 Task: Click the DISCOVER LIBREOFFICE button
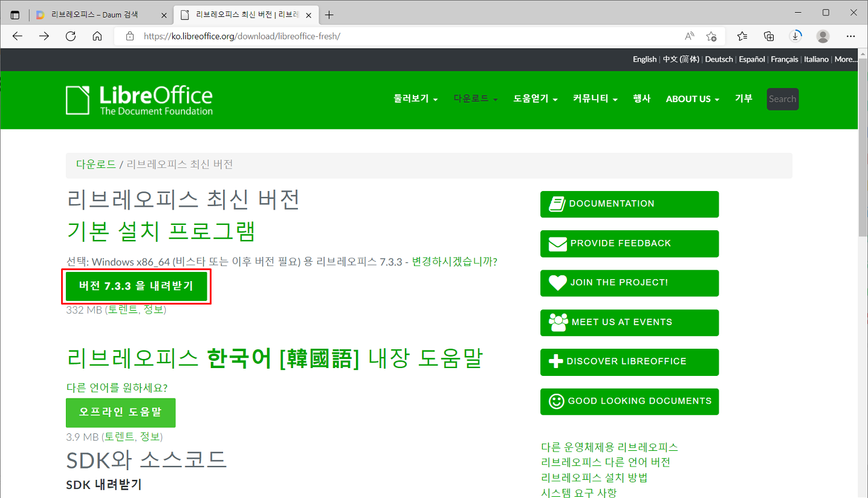[x=629, y=362]
